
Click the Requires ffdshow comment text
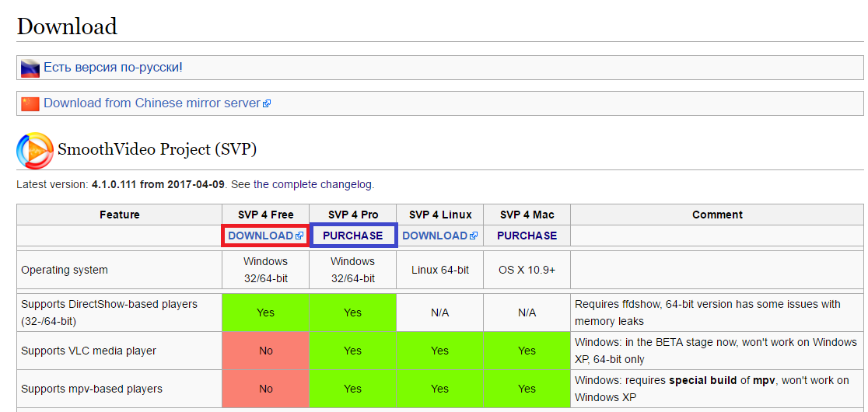708,312
